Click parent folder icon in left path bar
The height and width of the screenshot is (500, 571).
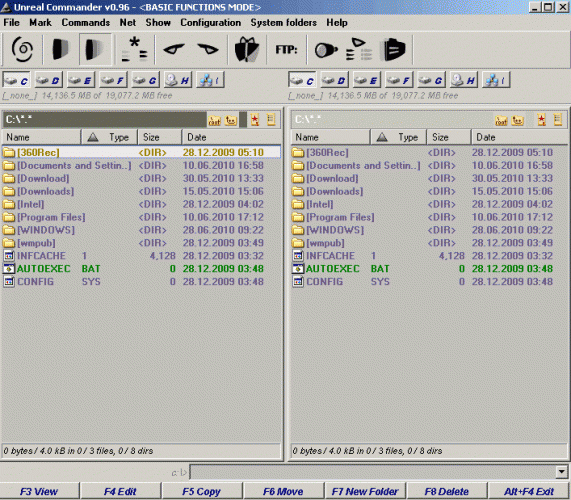[x=231, y=120]
